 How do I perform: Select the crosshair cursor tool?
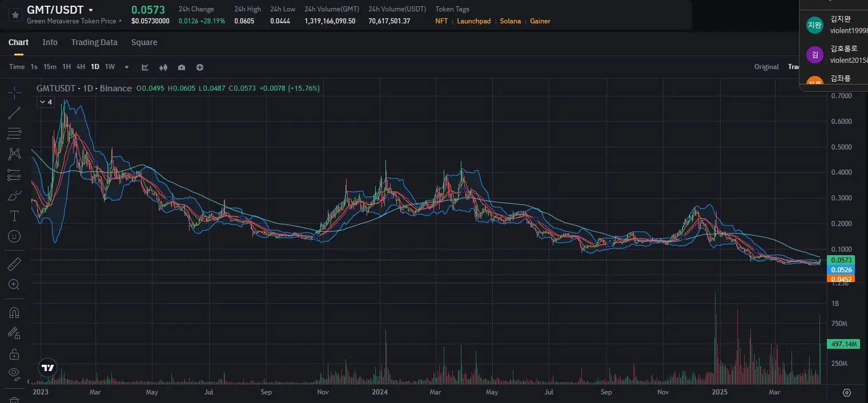tap(14, 92)
